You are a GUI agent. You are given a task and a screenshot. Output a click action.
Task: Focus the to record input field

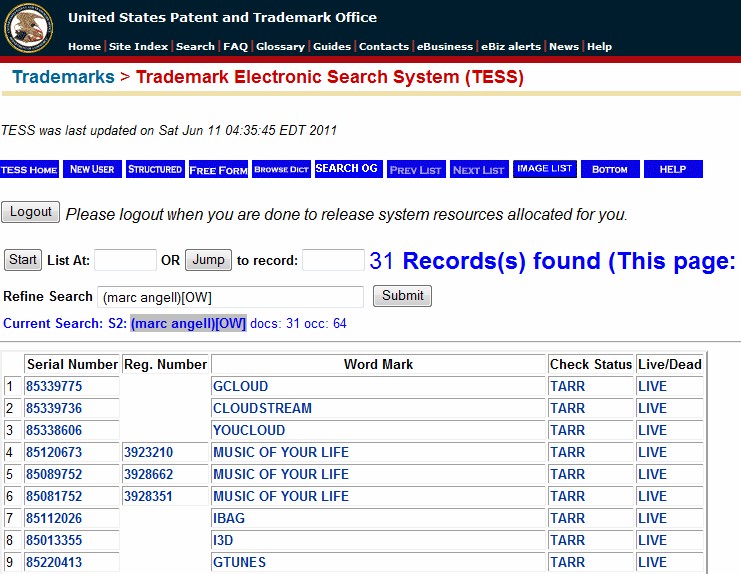click(333, 260)
